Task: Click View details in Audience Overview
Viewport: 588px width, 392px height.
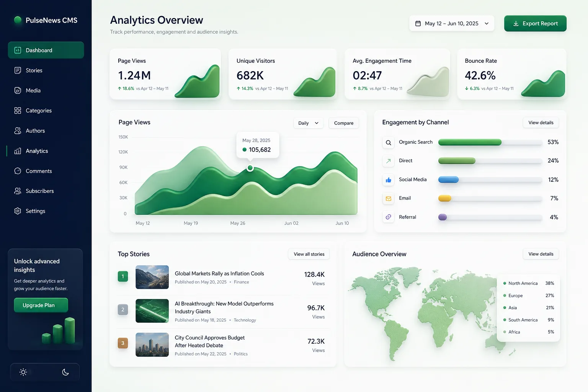Action: click(541, 254)
